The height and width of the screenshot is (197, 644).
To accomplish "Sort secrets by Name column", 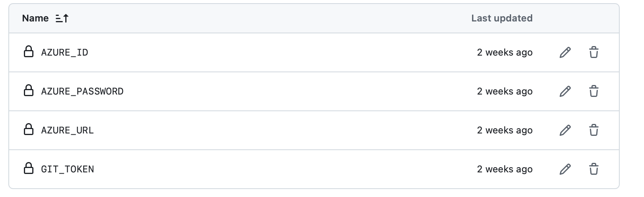I will coord(35,18).
